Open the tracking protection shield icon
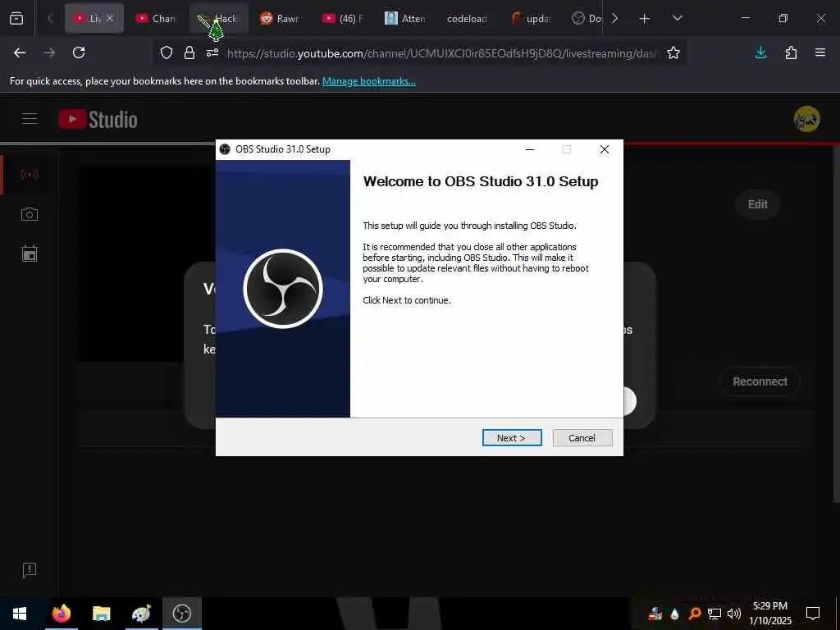The height and width of the screenshot is (630, 840). click(x=167, y=52)
